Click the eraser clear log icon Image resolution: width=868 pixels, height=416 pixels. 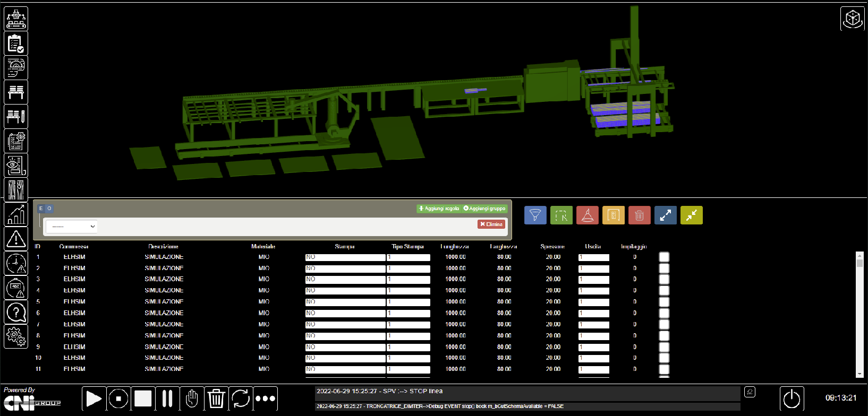750,392
